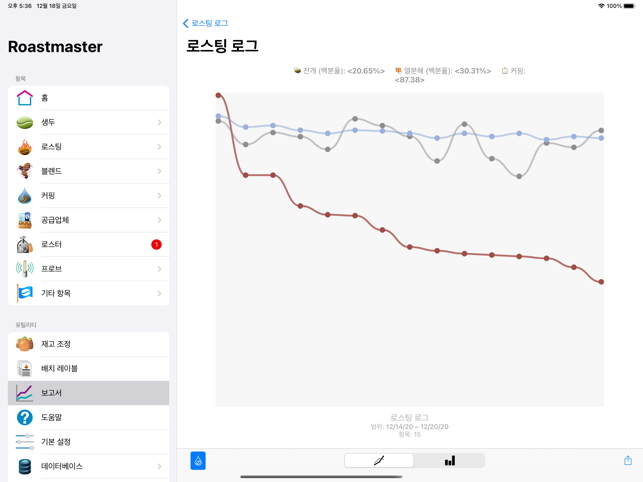Image resolution: width=643 pixels, height=482 pixels.
Task: Open 로스터 item with red badge
Action: click(x=89, y=244)
